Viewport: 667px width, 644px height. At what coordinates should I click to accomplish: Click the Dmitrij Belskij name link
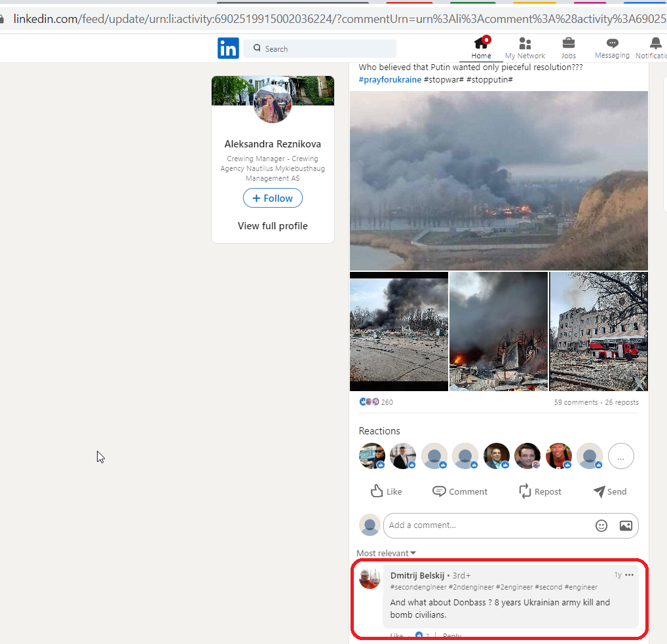point(417,575)
